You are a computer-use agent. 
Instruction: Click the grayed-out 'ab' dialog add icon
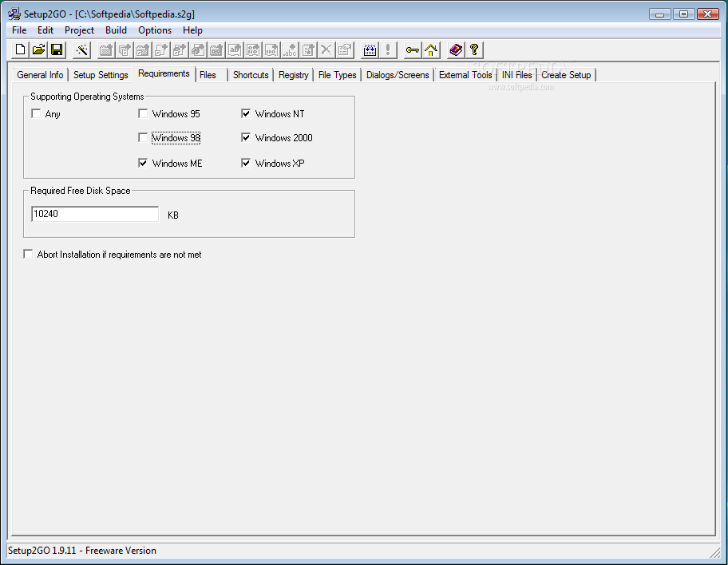click(x=235, y=49)
